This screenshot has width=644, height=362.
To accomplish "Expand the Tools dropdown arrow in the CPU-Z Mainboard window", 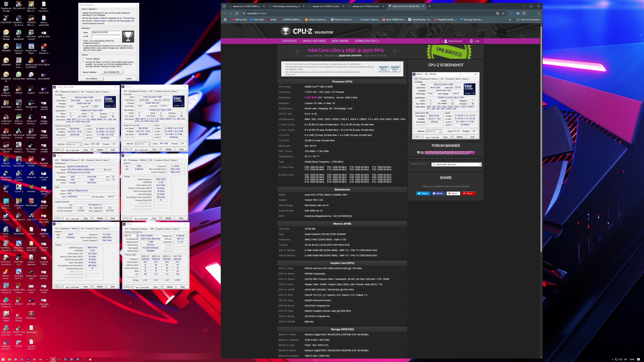I will [x=92, y=218].
